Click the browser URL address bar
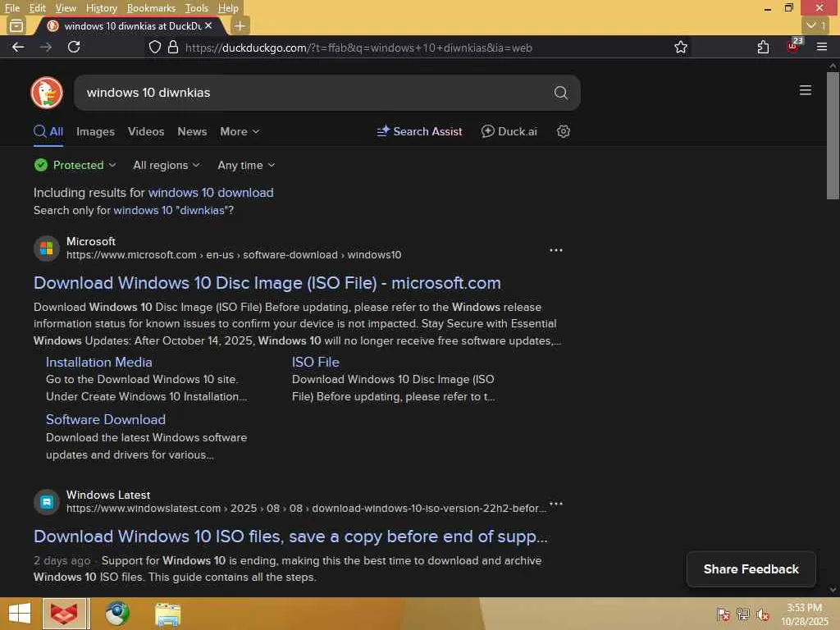This screenshot has height=630, width=840. 418,48
